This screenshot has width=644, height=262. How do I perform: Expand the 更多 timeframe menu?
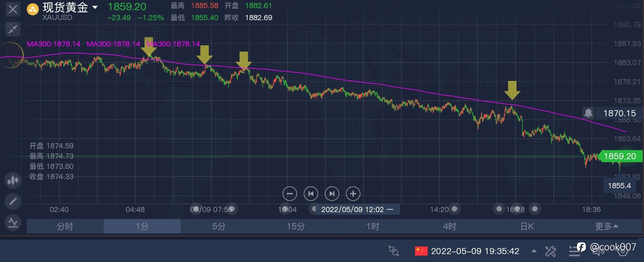tap(606, 226)
